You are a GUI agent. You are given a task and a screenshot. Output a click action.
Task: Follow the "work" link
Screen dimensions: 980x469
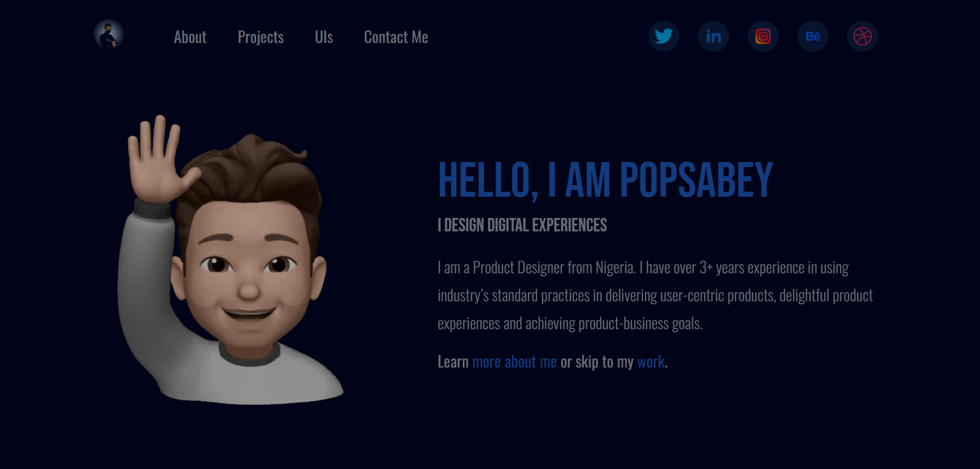(651, 362)
